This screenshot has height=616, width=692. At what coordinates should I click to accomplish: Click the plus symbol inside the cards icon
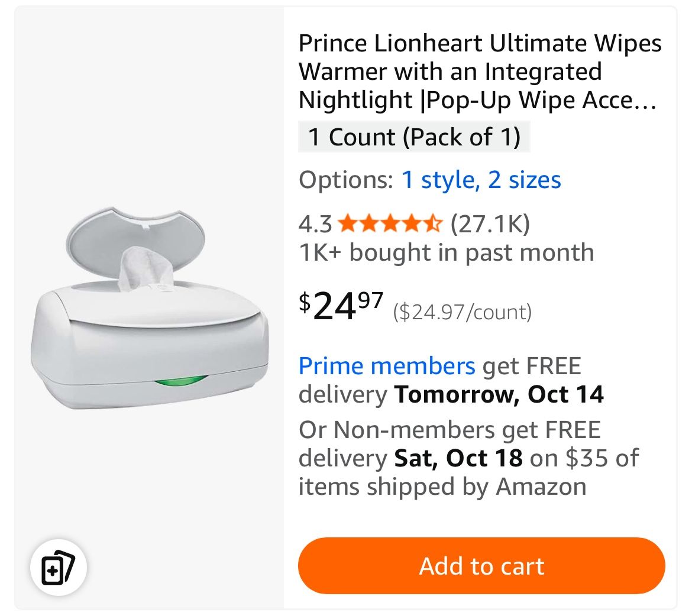coord(53,570)
